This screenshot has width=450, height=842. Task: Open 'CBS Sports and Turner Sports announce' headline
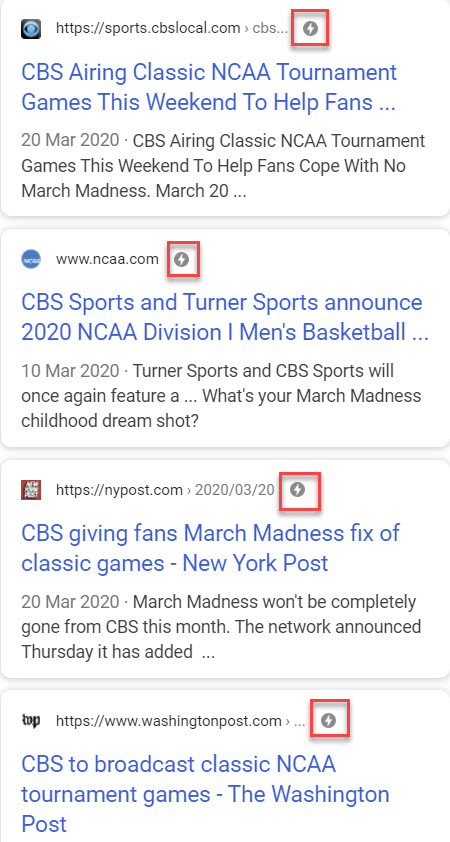[224, 317]
